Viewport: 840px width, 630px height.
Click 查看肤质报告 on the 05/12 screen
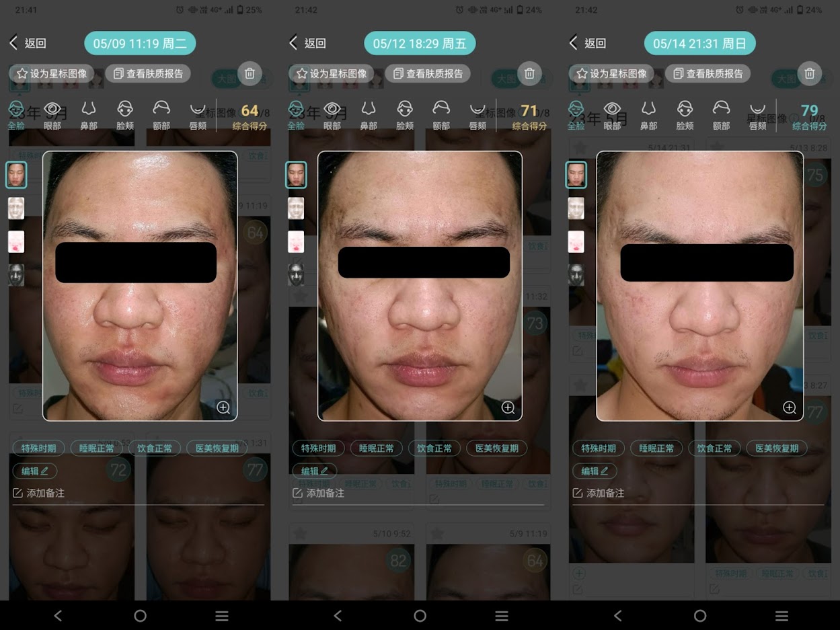428,73
